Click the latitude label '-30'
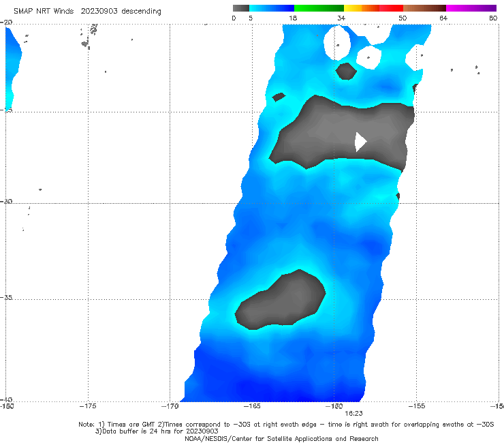Screen dimensions: 504x443 point(6,201)
